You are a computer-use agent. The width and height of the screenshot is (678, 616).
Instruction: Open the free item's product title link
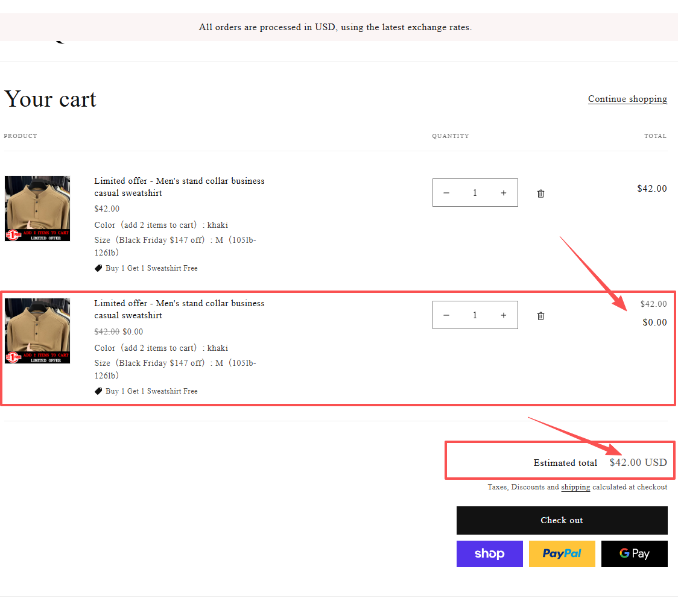pos(179,309)
